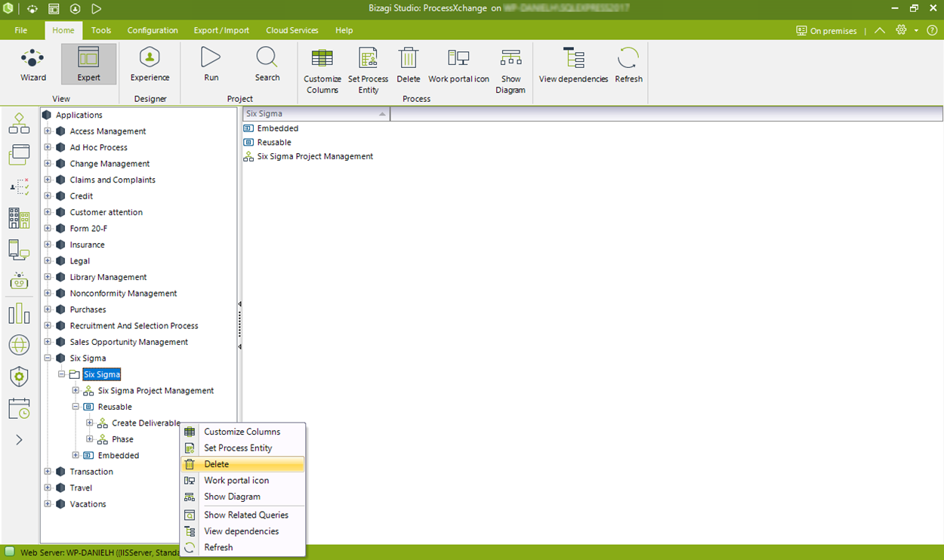Click the help question mark icon
The image size is (944, 560).
932,30
